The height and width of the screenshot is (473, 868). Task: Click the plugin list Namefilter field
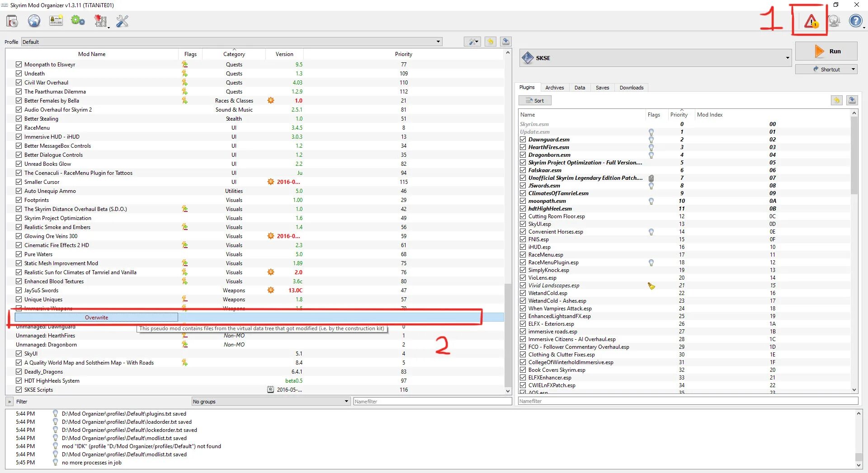[688, 401]
